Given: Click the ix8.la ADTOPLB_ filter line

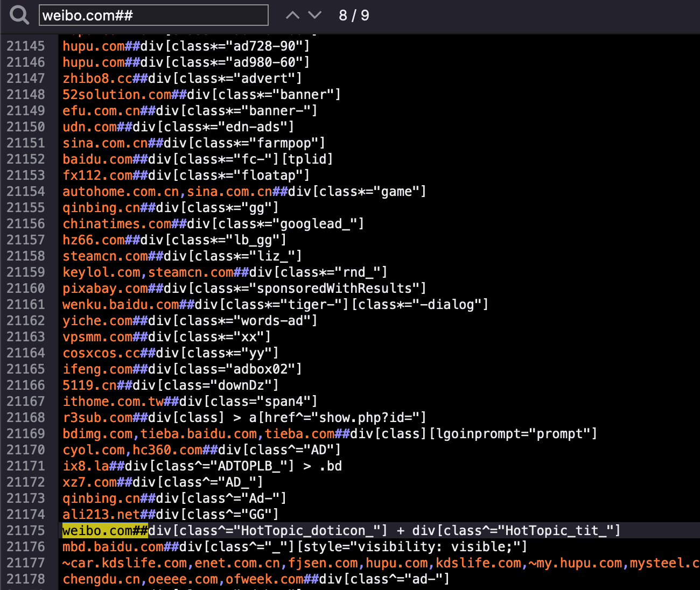Looking at the screenshot, I should click(202, 466).
